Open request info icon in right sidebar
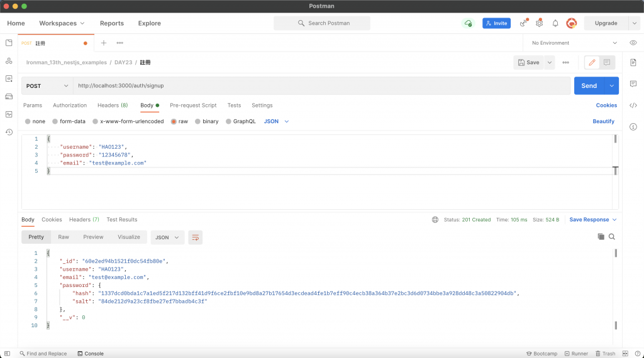 click(x=633, y=127)
